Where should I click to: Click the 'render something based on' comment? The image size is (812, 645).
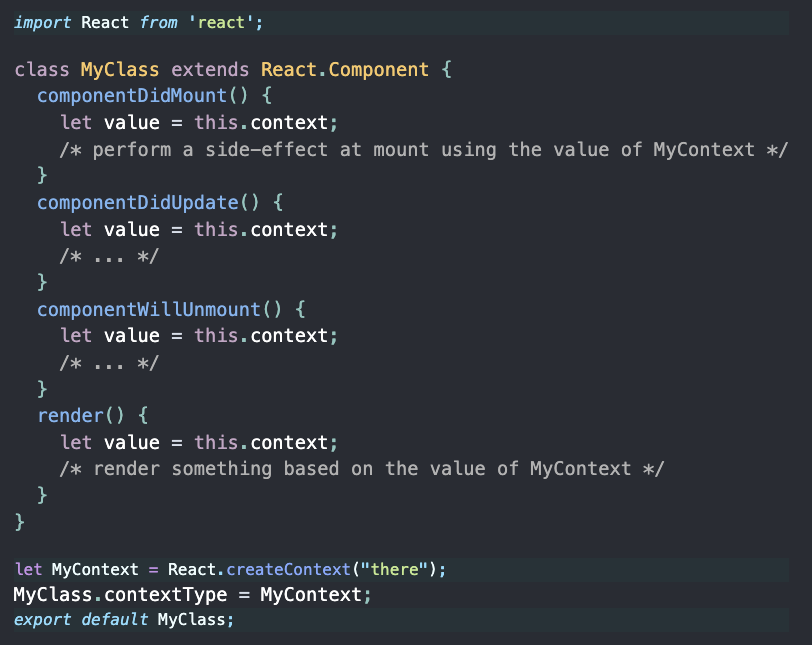coord(361,469)
